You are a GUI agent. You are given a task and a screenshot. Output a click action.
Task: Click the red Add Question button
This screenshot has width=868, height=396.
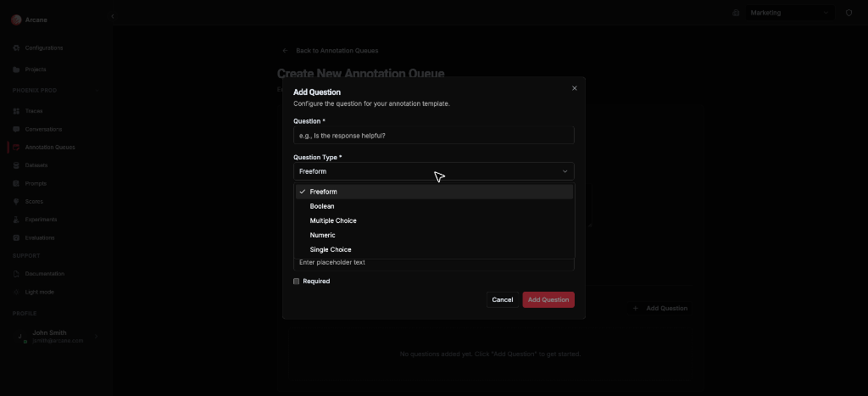point(548,300)
